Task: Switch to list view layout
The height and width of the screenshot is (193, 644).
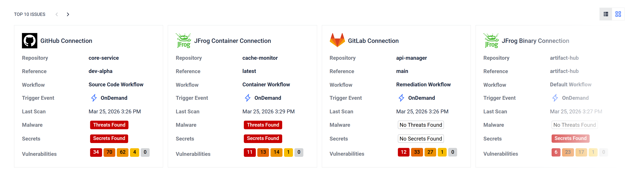Action: point(606,14)
